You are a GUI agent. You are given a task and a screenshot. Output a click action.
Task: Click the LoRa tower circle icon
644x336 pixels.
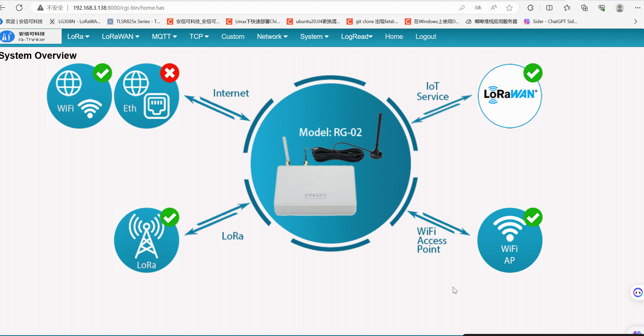pos(146,240)
